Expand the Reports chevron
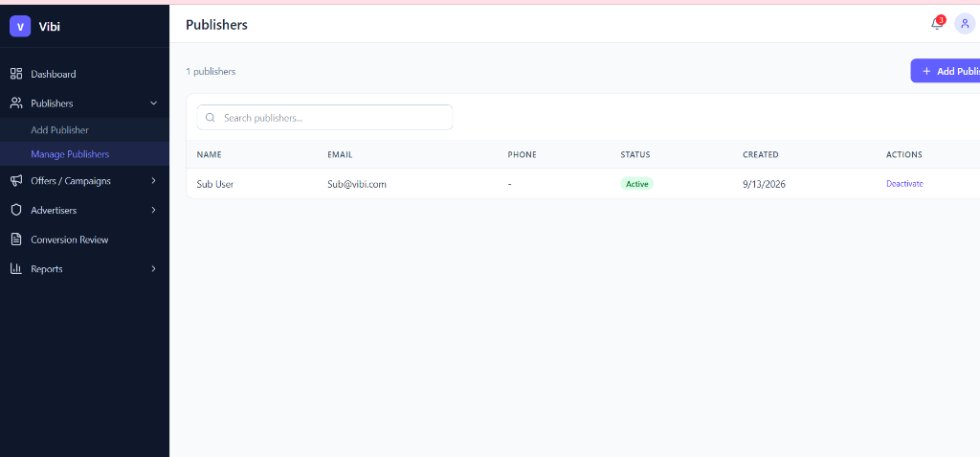This screenshot has width=980, height=457. click(x=154, y=269)
